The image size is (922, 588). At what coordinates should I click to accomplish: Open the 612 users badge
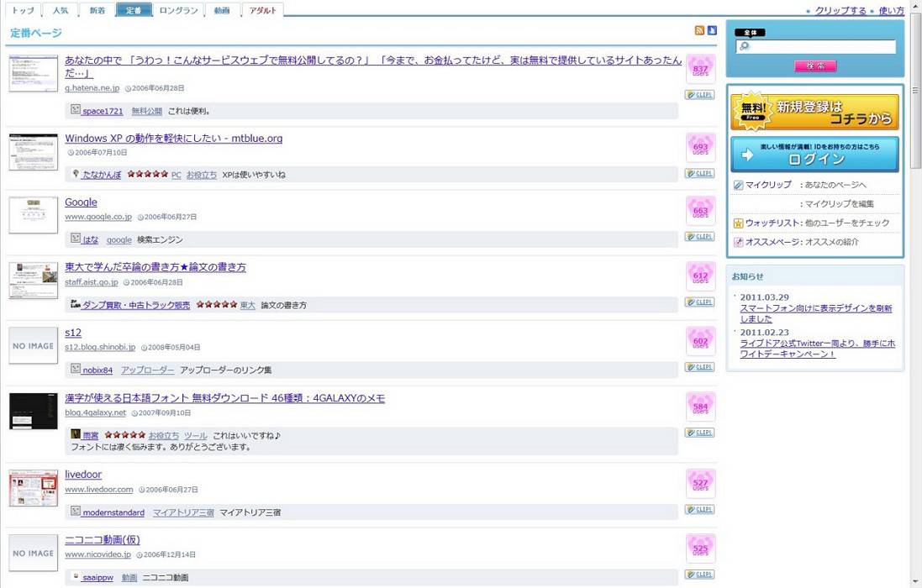coord(700,276)
